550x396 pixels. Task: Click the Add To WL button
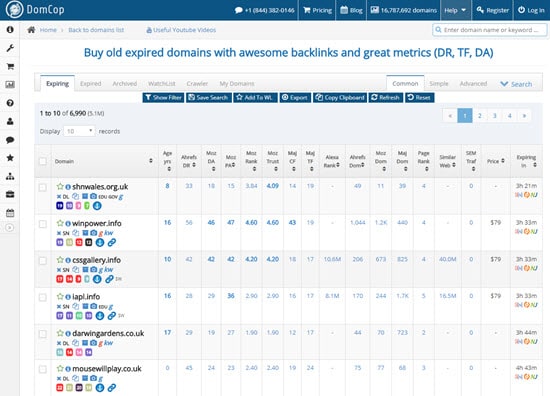(255, 98)
